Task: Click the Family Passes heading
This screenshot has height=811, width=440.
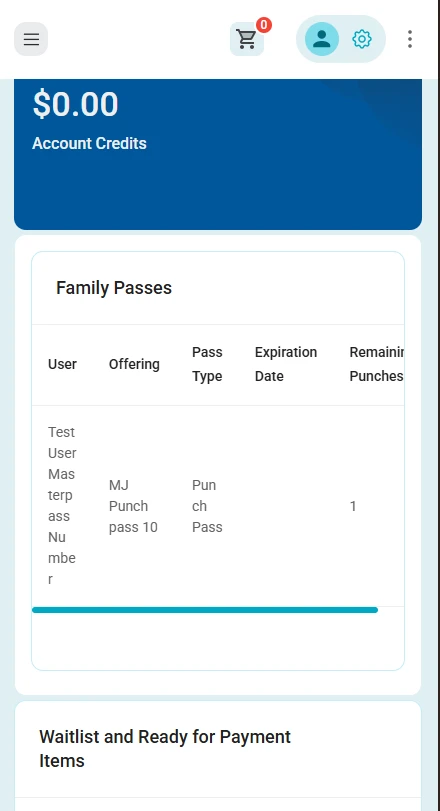Action: pos(114,288)
